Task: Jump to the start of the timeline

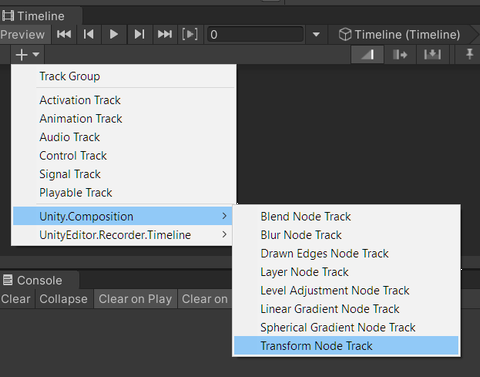Action: pyautogui.click(x=64, y=34)
